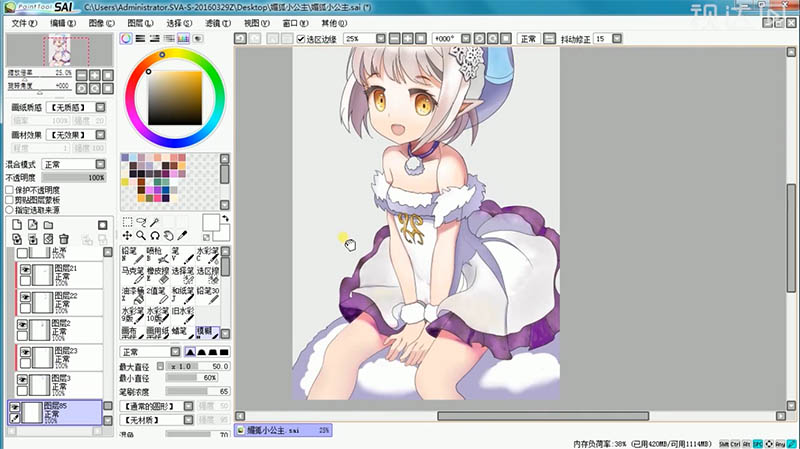Open the 选择 menu

coord(179,23)
